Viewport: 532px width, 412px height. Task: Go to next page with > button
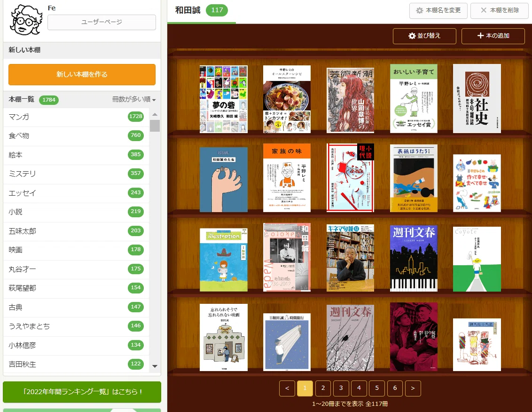click(413, 388)
